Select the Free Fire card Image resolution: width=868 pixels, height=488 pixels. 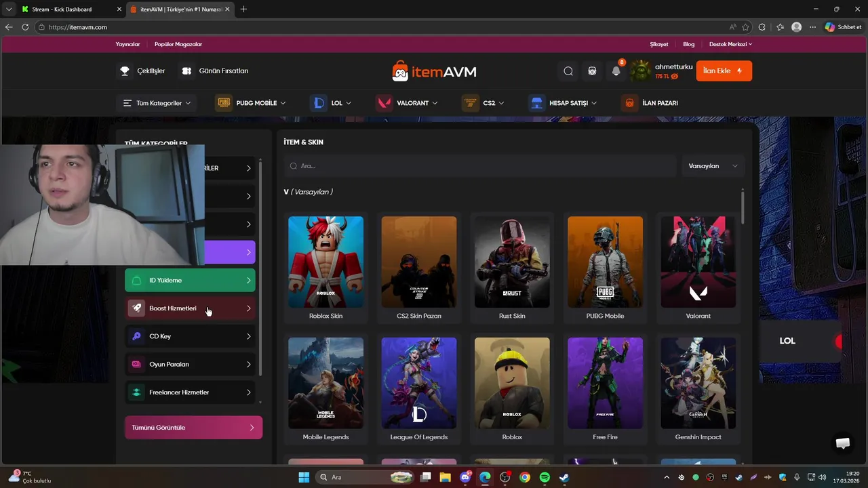(605, 390)
